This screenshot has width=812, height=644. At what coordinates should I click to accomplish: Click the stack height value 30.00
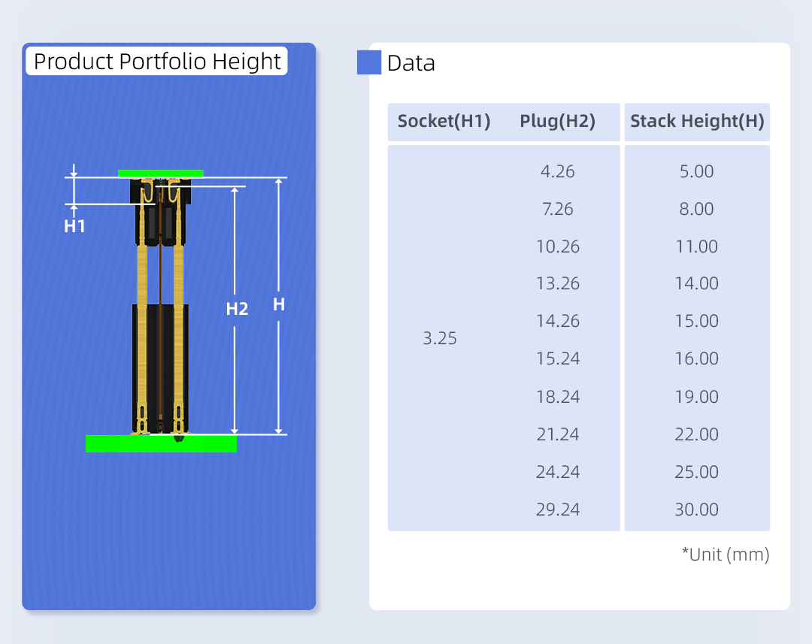[x=696, y=509]
